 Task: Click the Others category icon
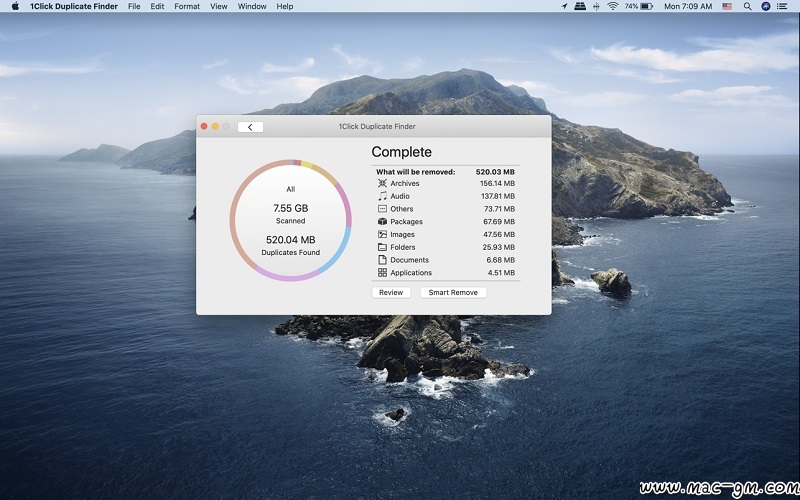click(x=382, y=209)
